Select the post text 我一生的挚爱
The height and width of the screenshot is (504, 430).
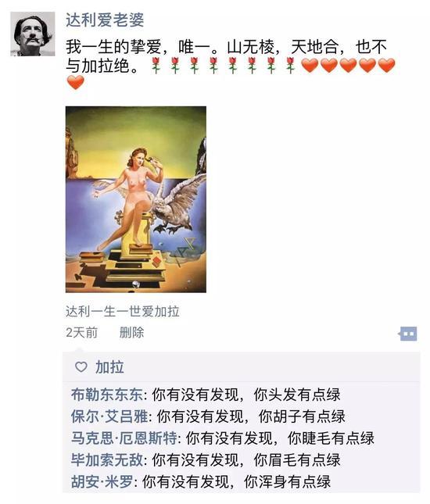tap(113, 47)
